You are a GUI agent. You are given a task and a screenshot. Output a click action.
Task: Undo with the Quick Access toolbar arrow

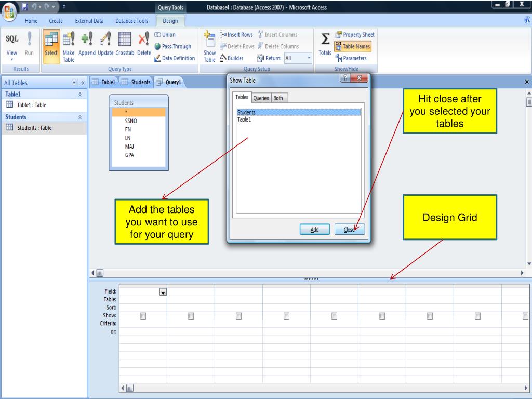(34, 6)
